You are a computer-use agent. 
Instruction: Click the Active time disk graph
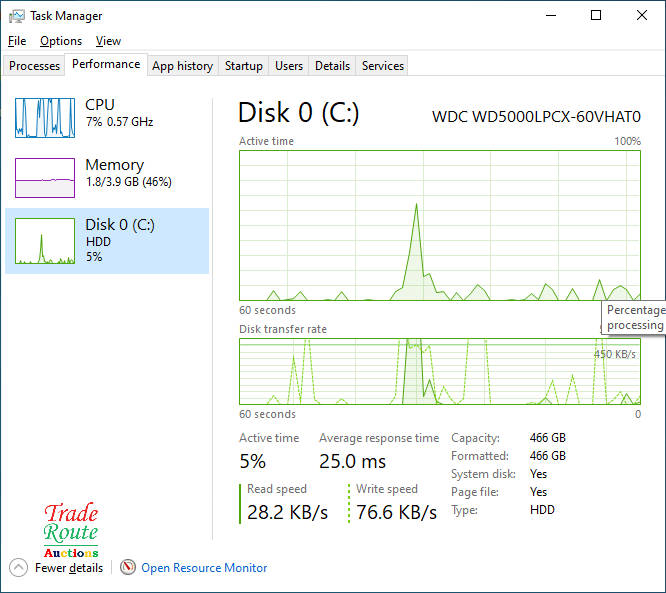click(439, 225)
